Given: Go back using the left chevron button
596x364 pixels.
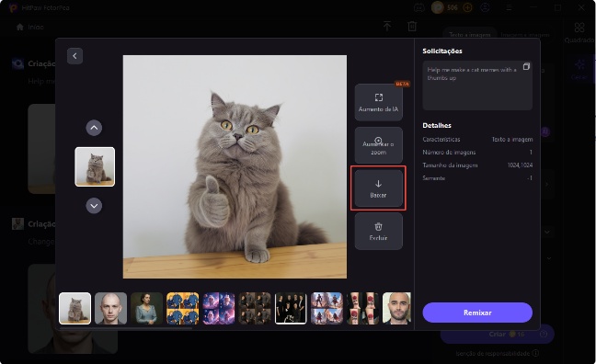Looking at the screenshot, I should click(74, 56).
